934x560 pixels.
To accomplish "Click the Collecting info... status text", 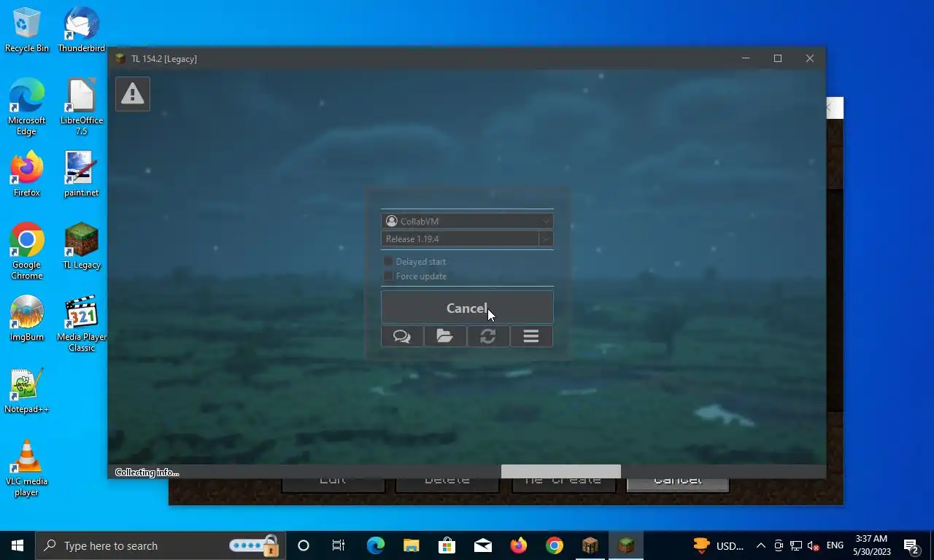I will pos(147,472).
